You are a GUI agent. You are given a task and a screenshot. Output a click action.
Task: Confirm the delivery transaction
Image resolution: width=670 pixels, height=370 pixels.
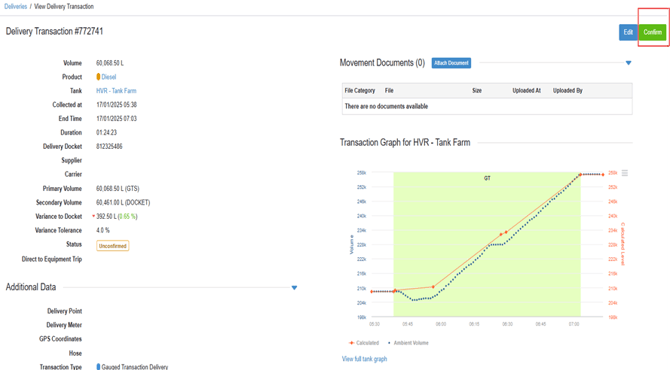tap(652, 32)
